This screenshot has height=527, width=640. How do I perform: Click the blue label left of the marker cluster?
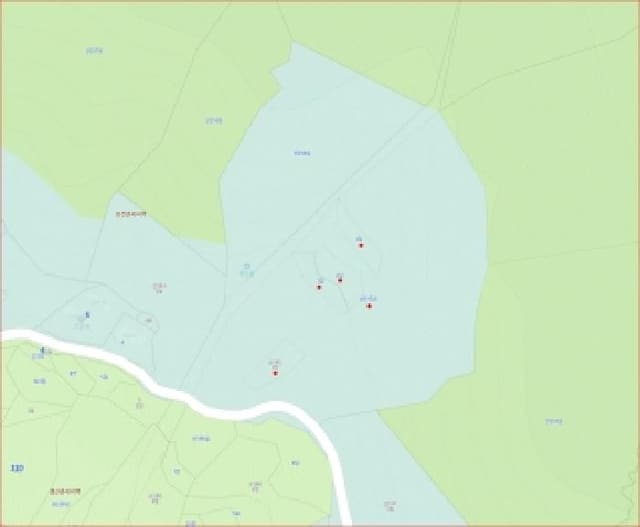point(247,271)
